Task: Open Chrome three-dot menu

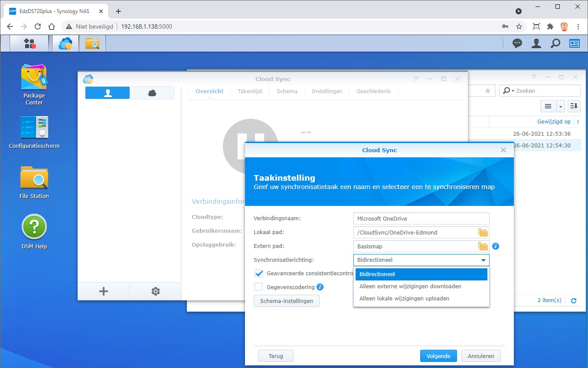Action: coord(578,26)
